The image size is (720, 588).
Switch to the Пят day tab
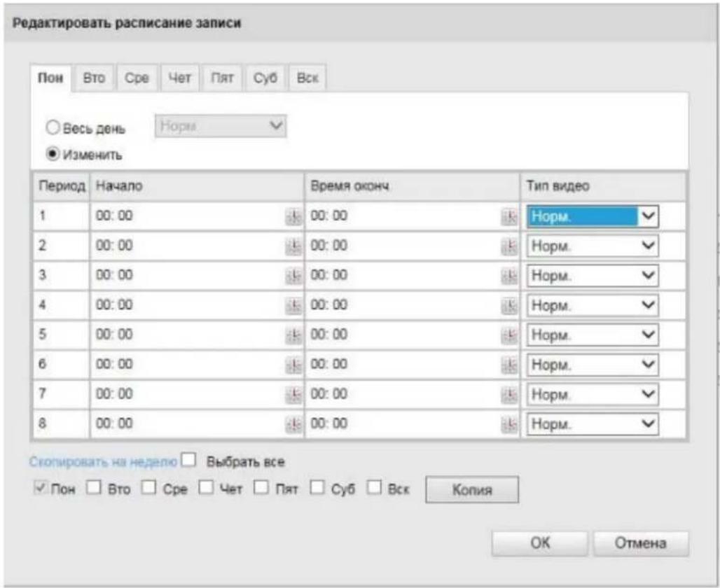point(222,78)
